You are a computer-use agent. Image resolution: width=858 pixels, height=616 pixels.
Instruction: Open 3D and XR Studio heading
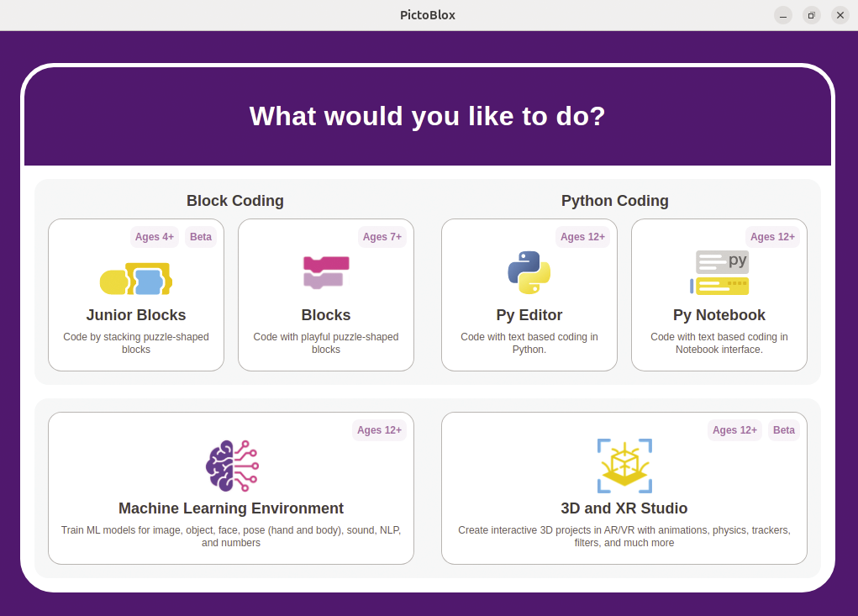tap(624, 508)
